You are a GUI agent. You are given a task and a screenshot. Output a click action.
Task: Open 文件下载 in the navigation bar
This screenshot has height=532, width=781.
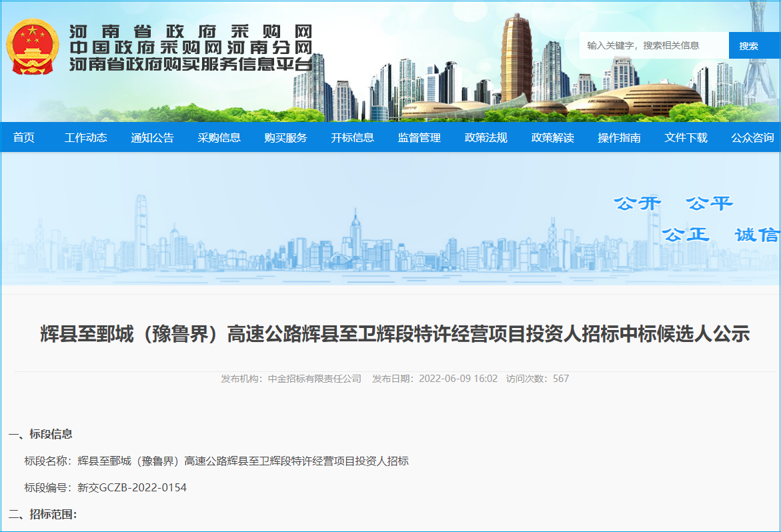click(686, 138)
